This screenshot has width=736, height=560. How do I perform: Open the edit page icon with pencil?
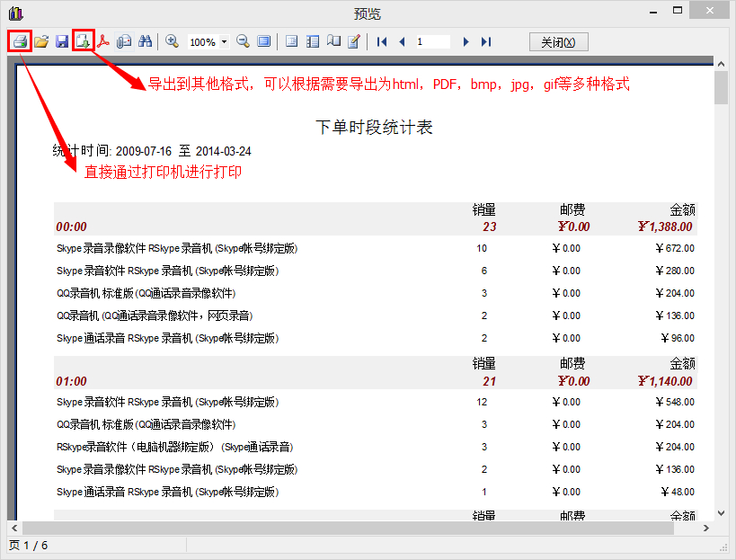pyautogui.click(x=354, y=41)
